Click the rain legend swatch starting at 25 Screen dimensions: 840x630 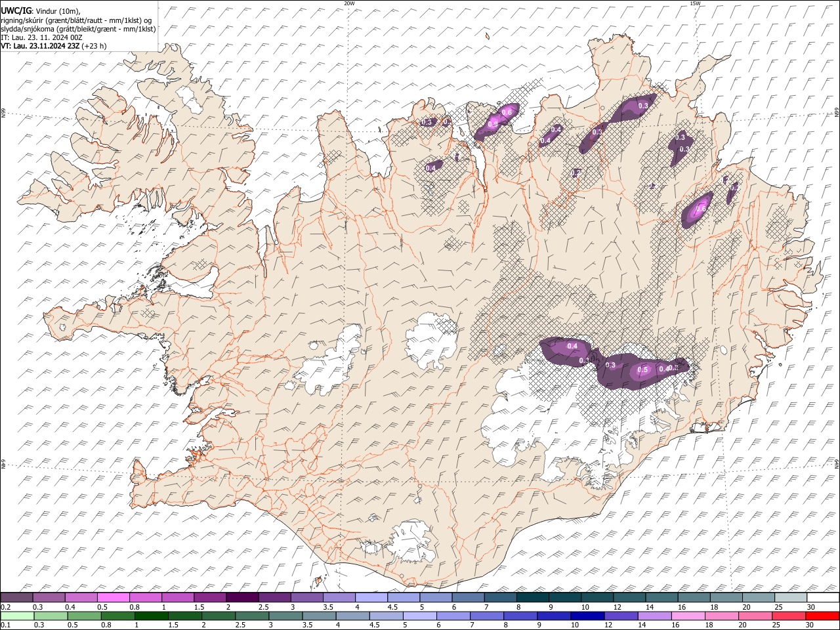(x=789, y=616)
